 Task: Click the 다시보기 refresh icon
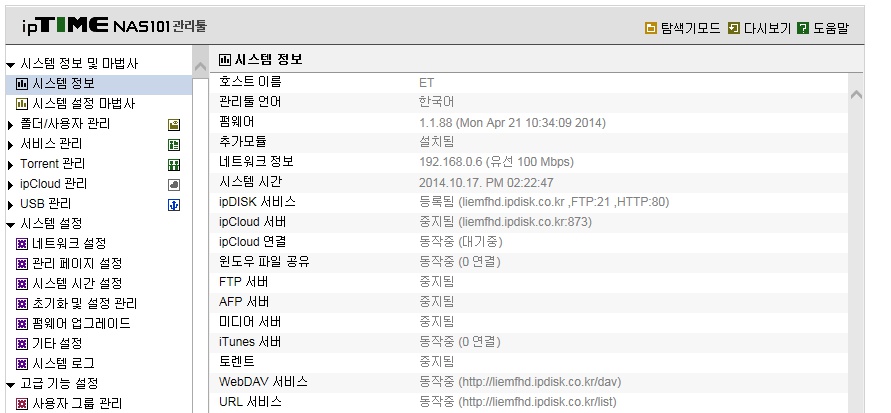734,28
